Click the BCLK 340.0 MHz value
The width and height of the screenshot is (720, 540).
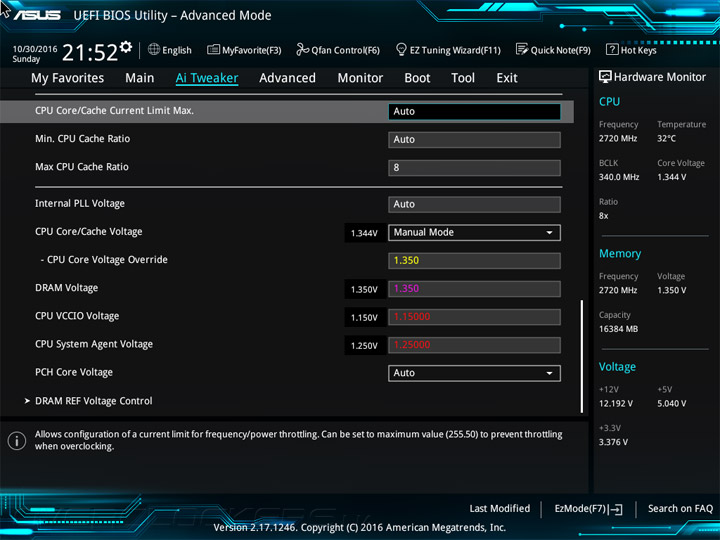(x=619, y=177)
